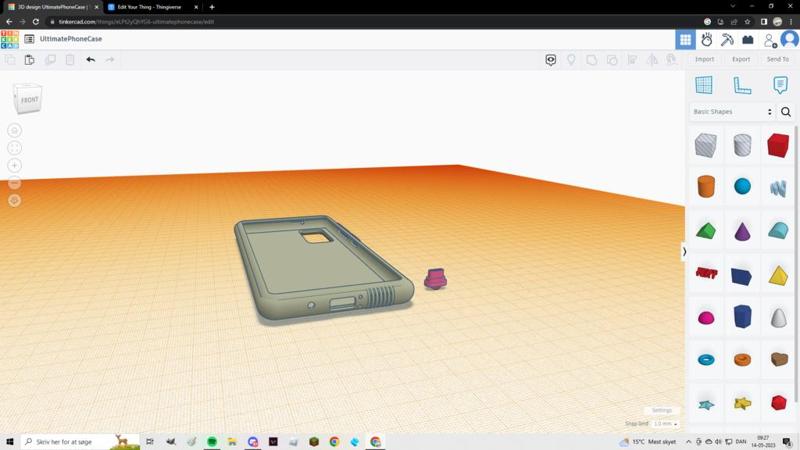Pick the teal Round Roof shape
The width and height of the screenshot is (800, 450).
click(779, 231)
